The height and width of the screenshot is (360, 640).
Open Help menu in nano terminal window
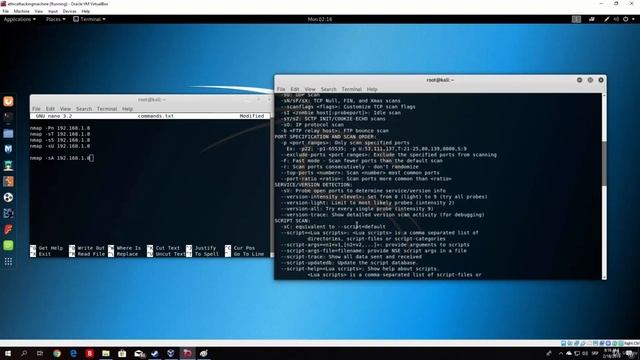click(x=127, y=109)
